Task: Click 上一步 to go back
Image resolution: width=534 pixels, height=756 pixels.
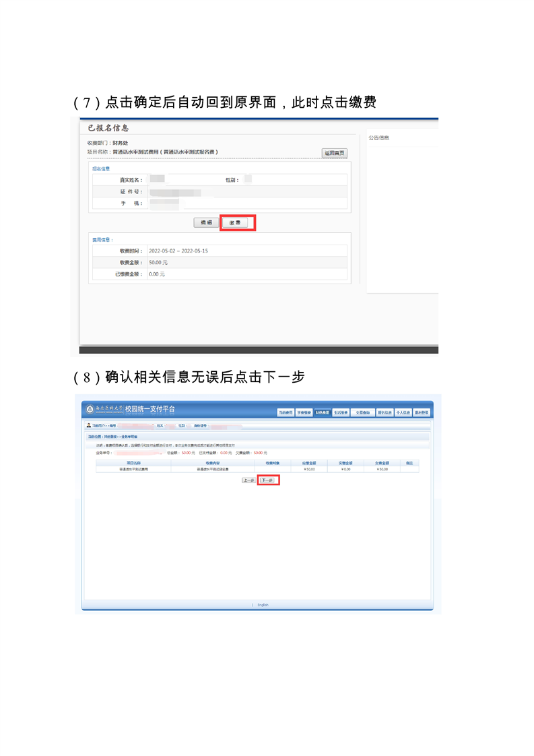Action: click(x=249, y=480)
